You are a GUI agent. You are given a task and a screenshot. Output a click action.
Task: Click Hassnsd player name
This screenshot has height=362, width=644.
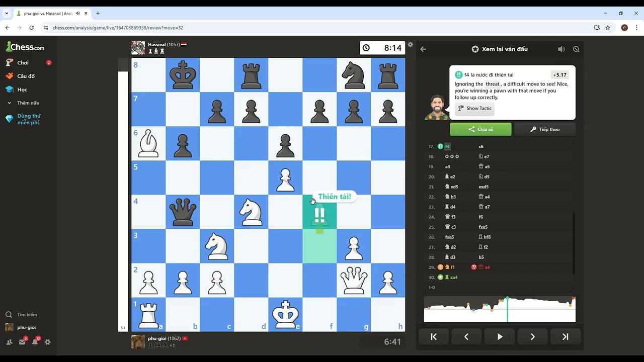click(x=156, y=45)
